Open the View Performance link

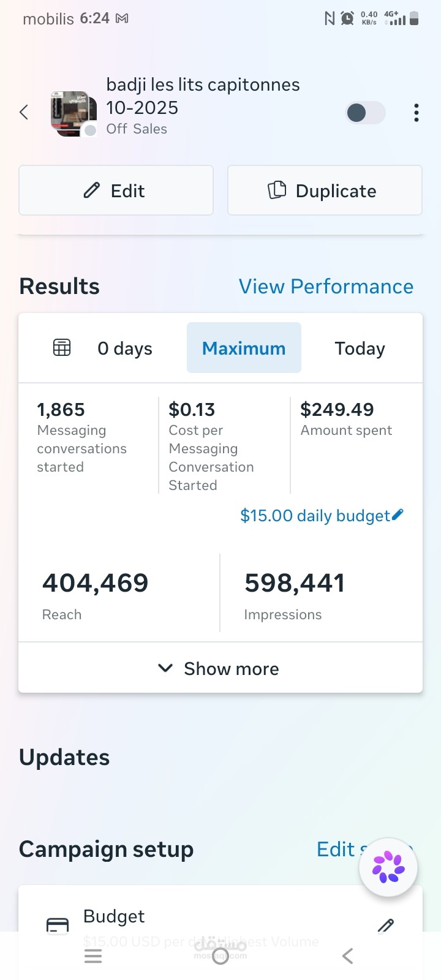coord(326,287)
